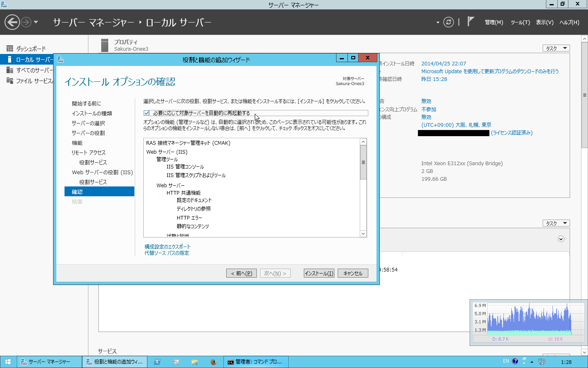Toggle automatic restart of target server checkbox
Screen dimensions: 588x368
click(147, 113)
